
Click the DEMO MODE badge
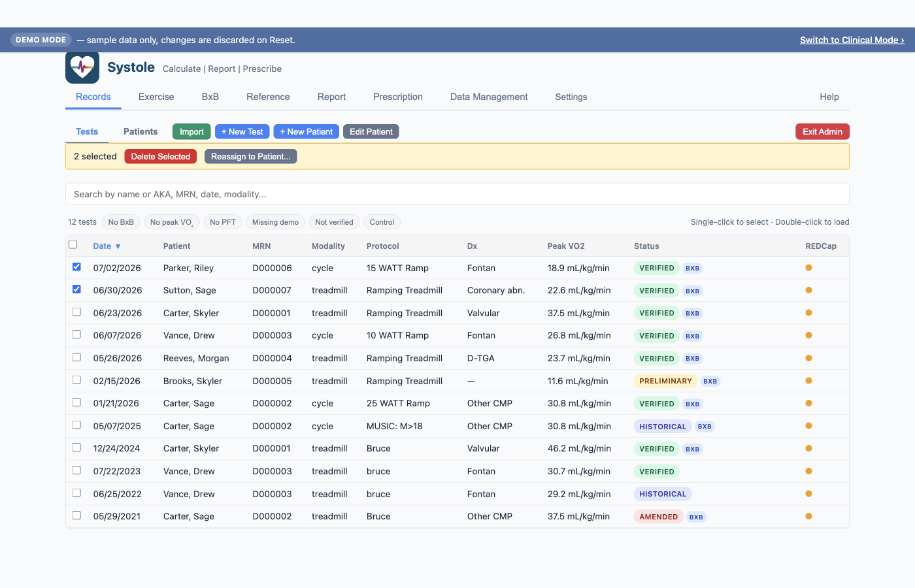[x=41, y=40]
